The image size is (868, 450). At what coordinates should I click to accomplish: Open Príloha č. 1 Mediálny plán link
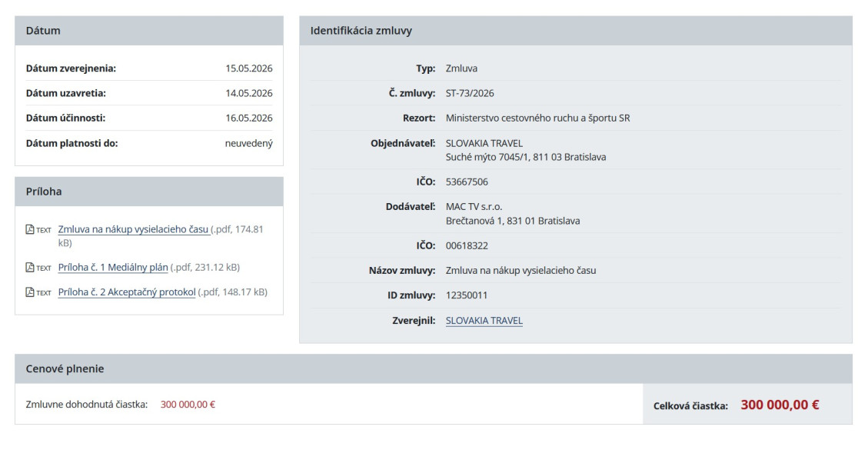point(113,267)
